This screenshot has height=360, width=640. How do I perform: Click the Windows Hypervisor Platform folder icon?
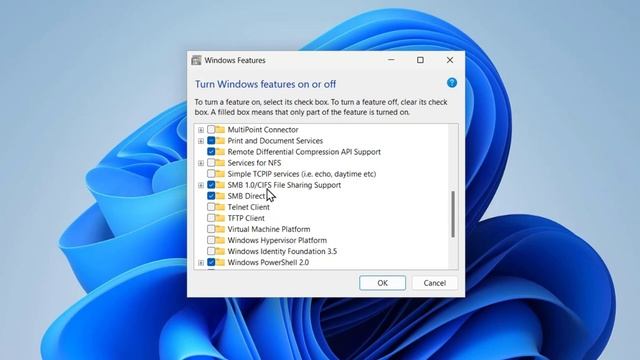(x=220, y=240)
